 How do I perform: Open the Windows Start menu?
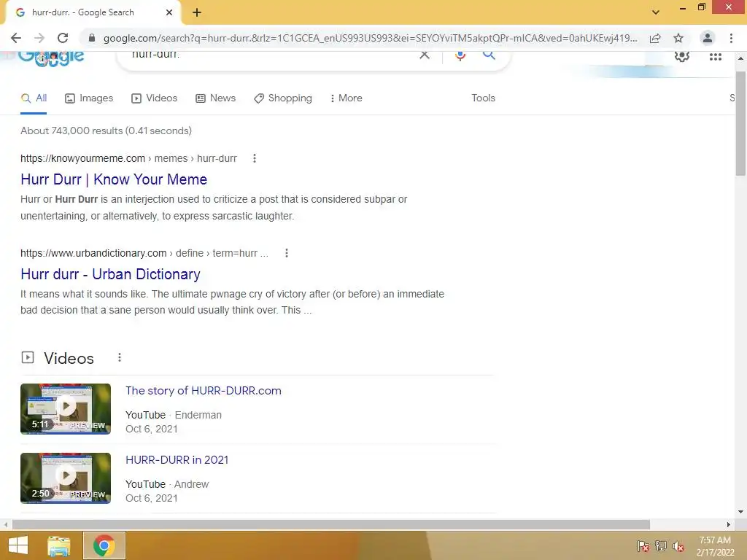pyautogui.click(x=18, y=545)
